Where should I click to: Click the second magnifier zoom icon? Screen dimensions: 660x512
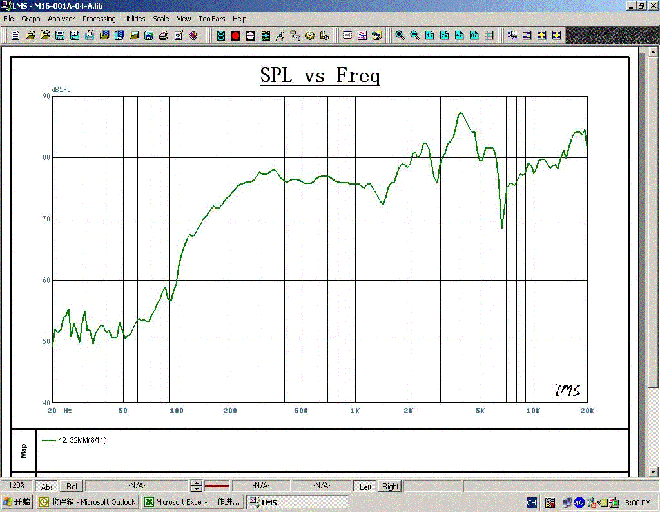tap(414, 35)
